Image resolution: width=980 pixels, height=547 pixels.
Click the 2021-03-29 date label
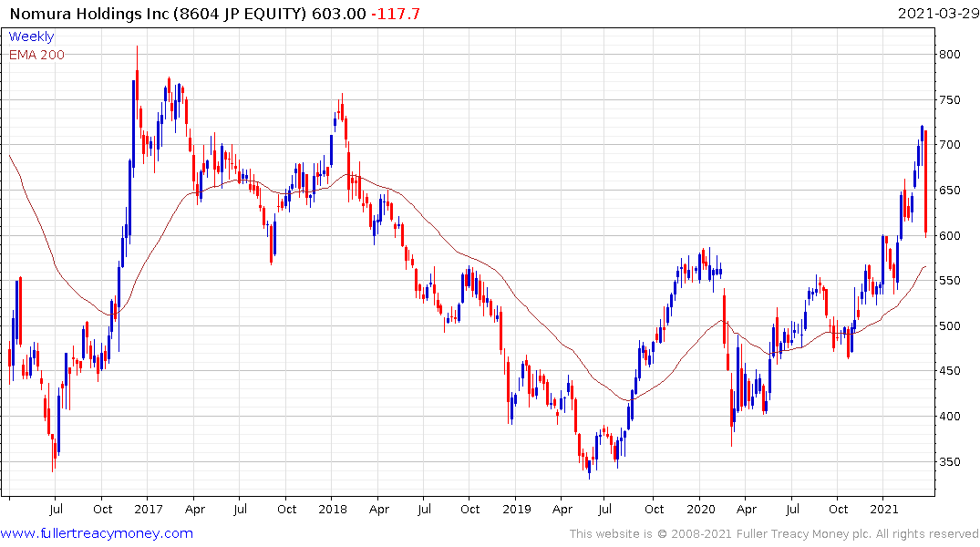[x=938, y=14]
